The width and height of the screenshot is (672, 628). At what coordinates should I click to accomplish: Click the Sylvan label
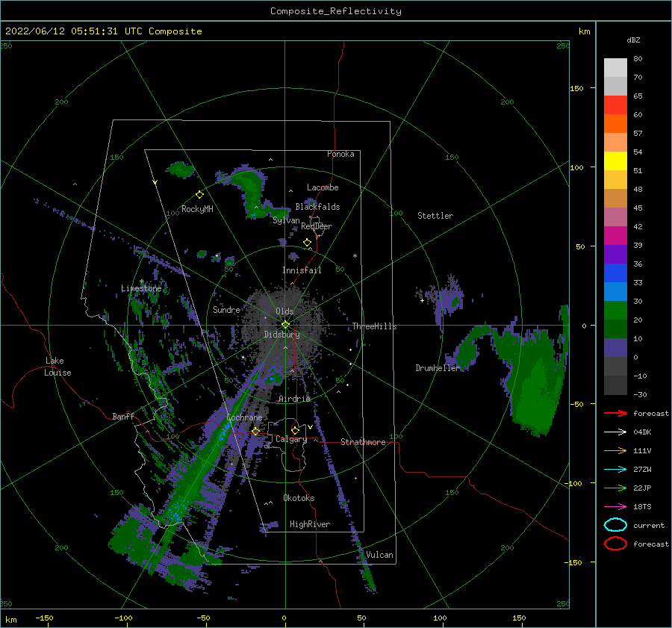[x=286, y=220]
